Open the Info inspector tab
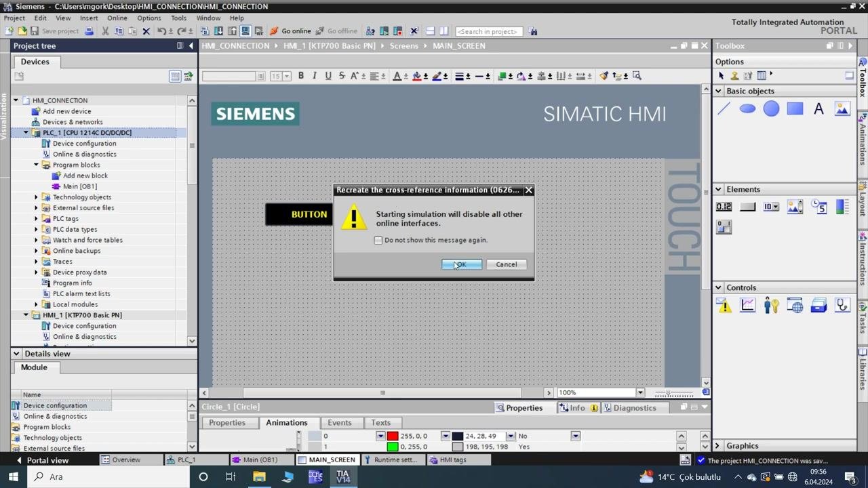The height and width of the screenshot is (488, 868). [x=578, y=408]
